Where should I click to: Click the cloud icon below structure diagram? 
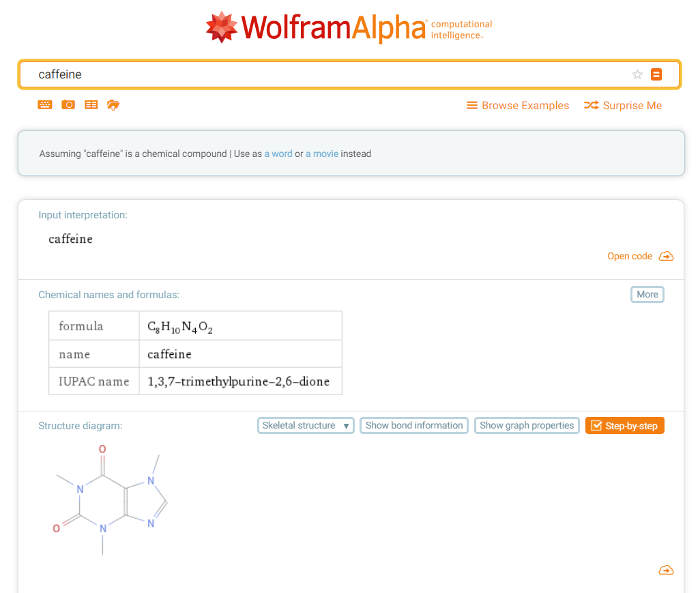point(666,570)
